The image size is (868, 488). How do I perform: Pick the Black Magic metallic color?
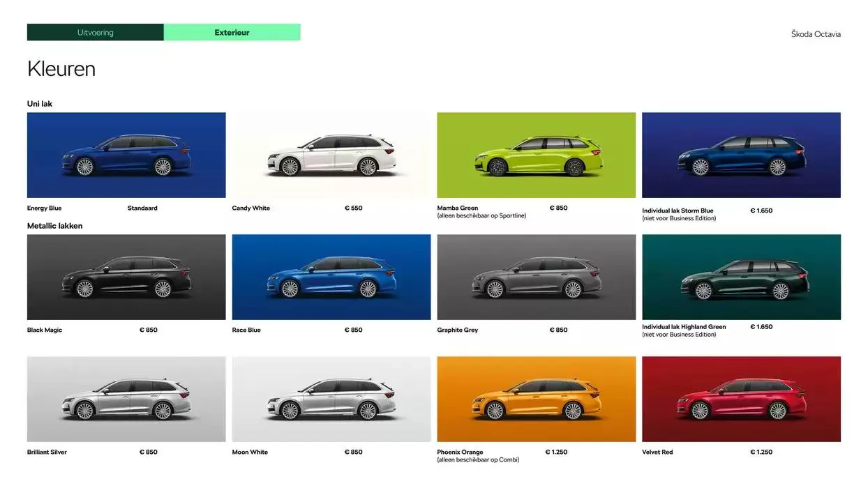[x=126, y=277]
